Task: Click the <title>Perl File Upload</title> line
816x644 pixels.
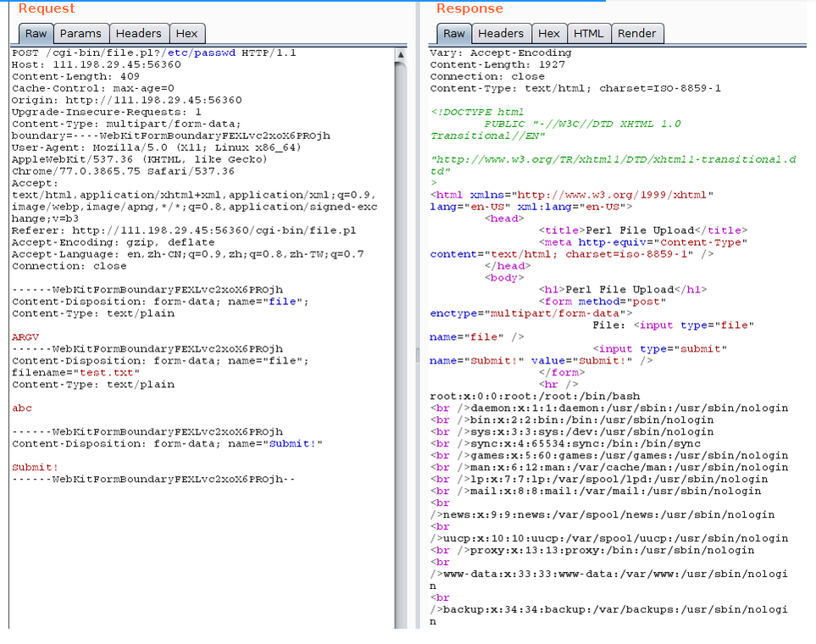Action: pos(643,230)
